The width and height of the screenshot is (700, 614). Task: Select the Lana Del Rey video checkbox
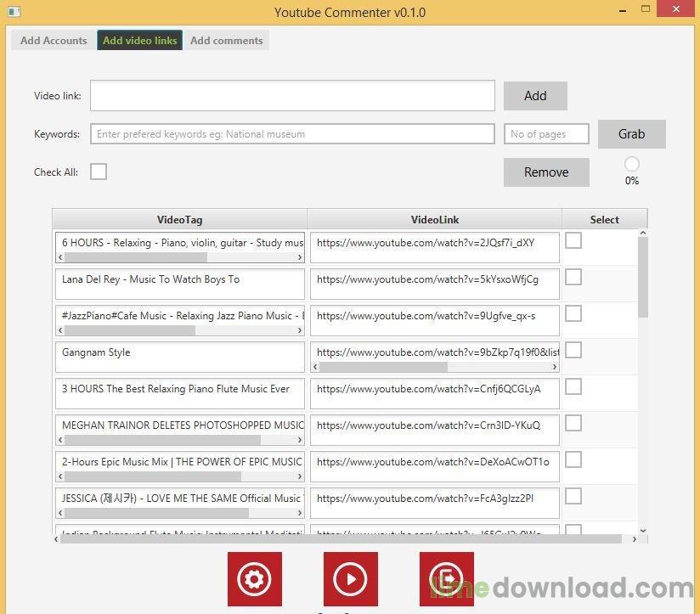[x=573, y=277]
